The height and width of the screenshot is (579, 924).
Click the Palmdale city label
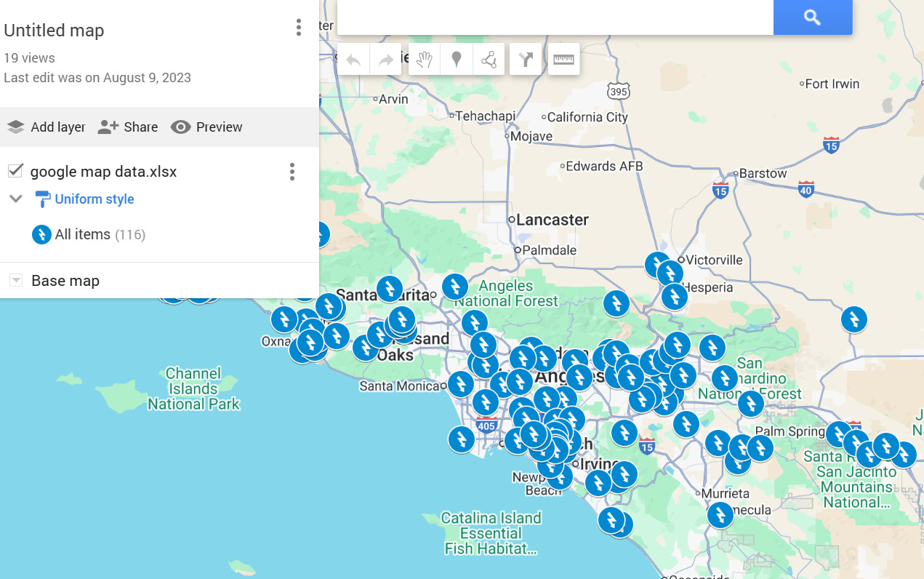tap(550, 250)
